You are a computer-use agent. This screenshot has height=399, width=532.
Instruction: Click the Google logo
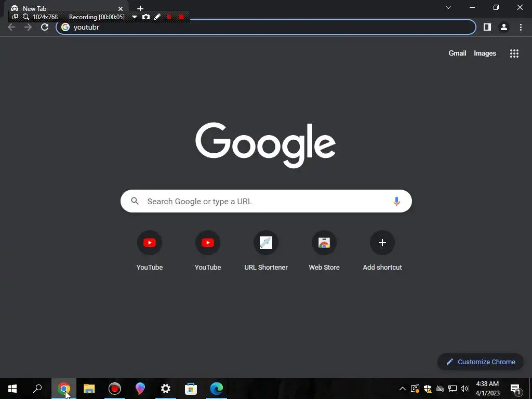(265, 145)
